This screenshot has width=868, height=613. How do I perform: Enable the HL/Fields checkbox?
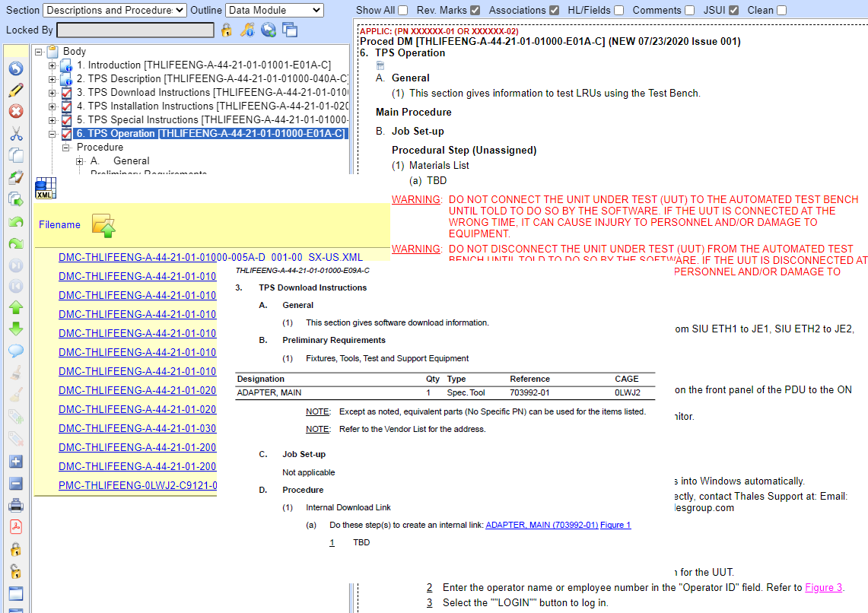click(x=619, y=11)
